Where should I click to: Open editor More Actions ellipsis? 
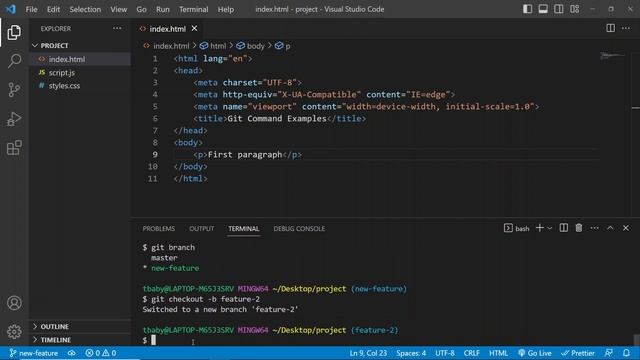pyautogui.click(x=626, y=28)
